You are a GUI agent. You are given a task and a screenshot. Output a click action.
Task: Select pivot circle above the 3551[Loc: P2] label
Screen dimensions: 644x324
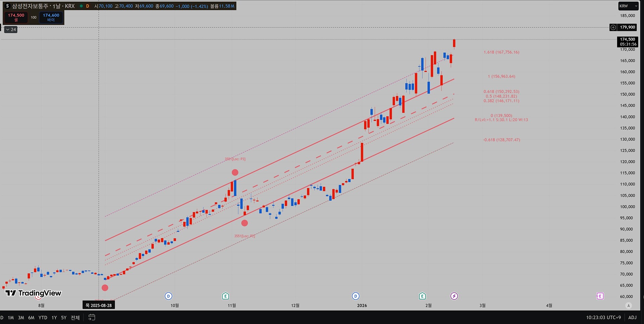click(x=245, y=223)
